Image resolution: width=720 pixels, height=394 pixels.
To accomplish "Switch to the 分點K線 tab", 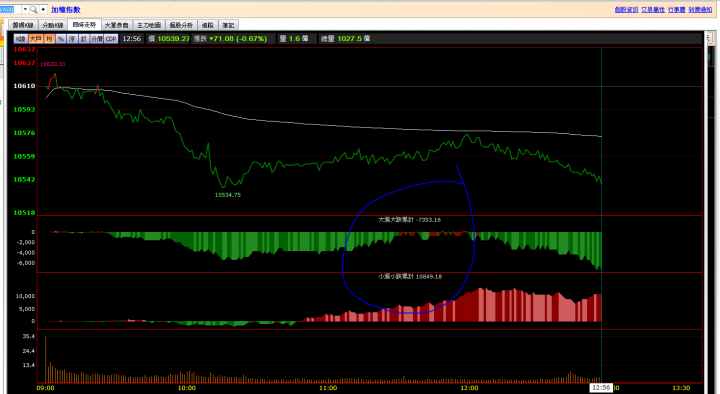I will click(53, 25).
